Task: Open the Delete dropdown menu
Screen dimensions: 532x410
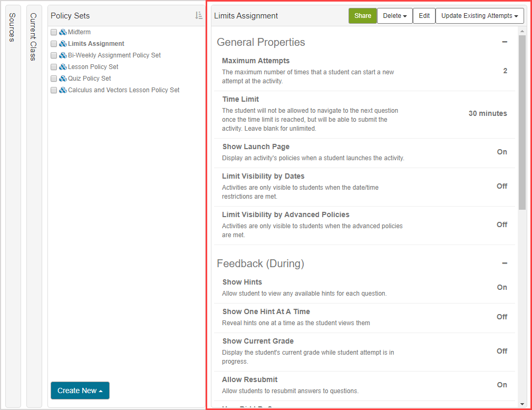Action: [x=394, y=16]
